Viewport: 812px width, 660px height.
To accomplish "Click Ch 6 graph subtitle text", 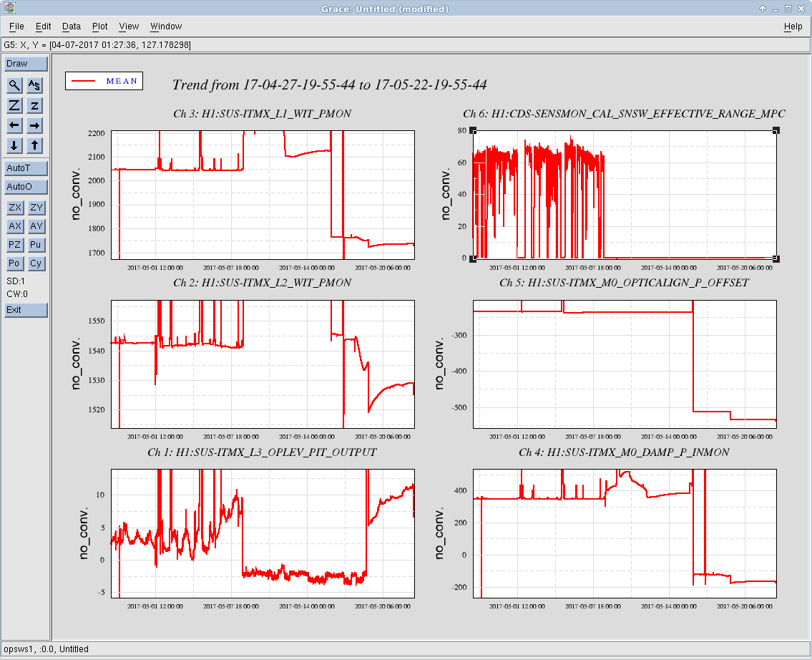I will tap(624, 114).
